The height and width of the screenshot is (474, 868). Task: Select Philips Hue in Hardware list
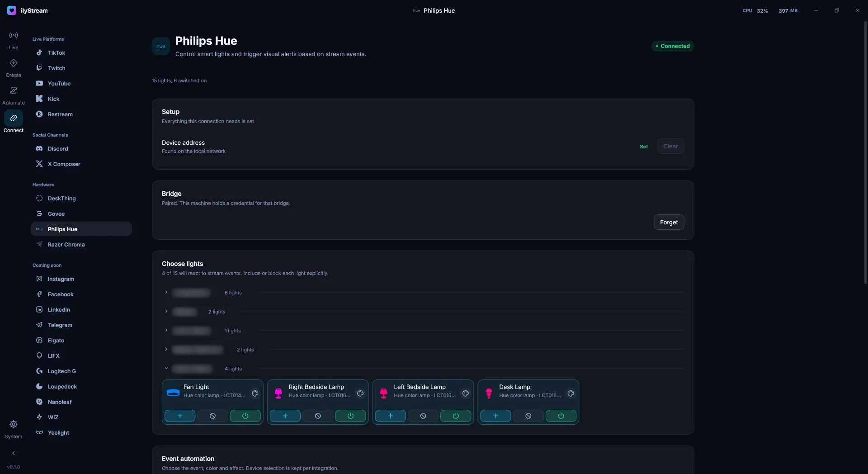(x=81, y=229)
